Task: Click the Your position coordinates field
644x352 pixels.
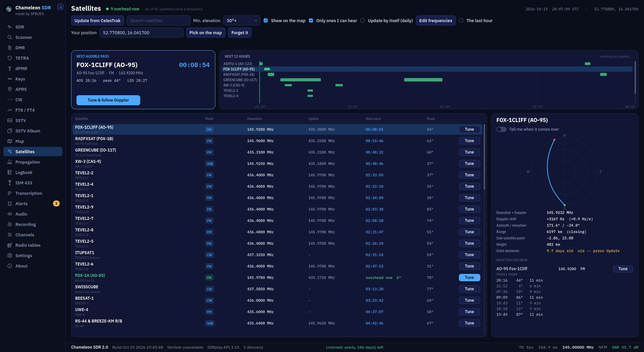Action: pos(142,33)
